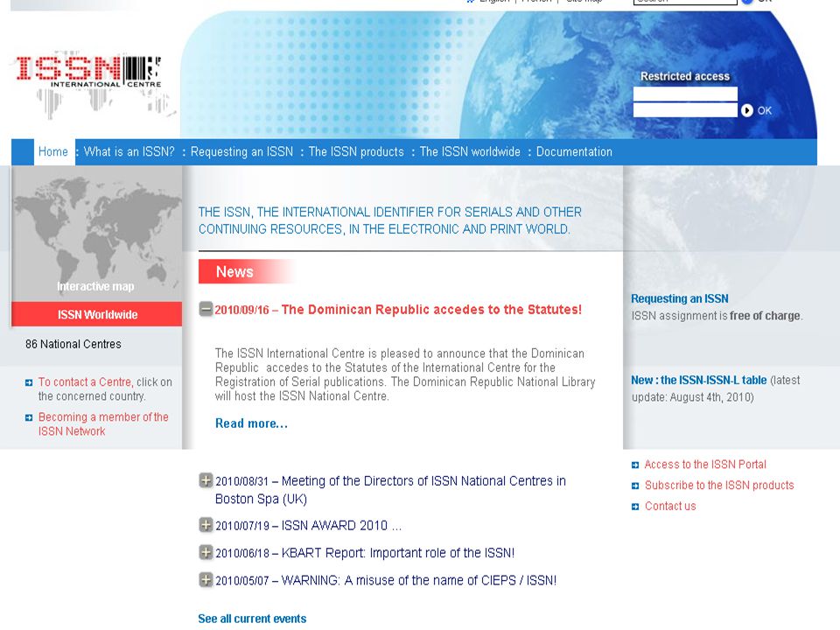Screen dimensions: 840x630
Task: Open the Subscribe to the ISSN products link
Action: tap(719, 486)
